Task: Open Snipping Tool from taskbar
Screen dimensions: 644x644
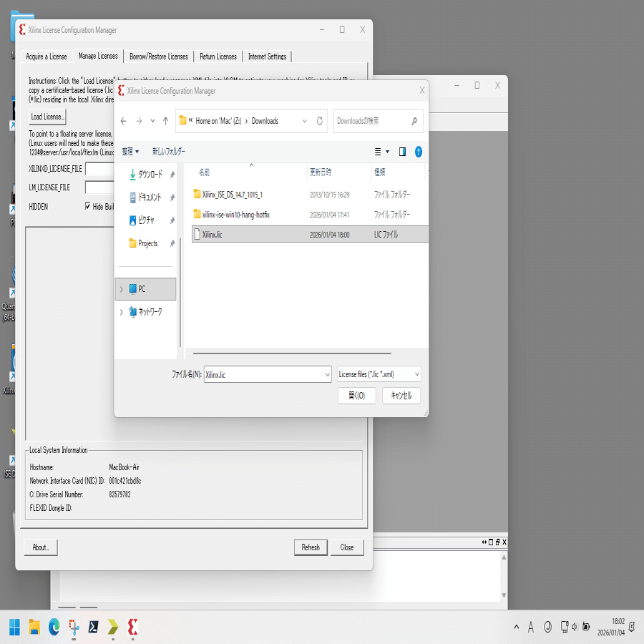Action: point(74,627)
